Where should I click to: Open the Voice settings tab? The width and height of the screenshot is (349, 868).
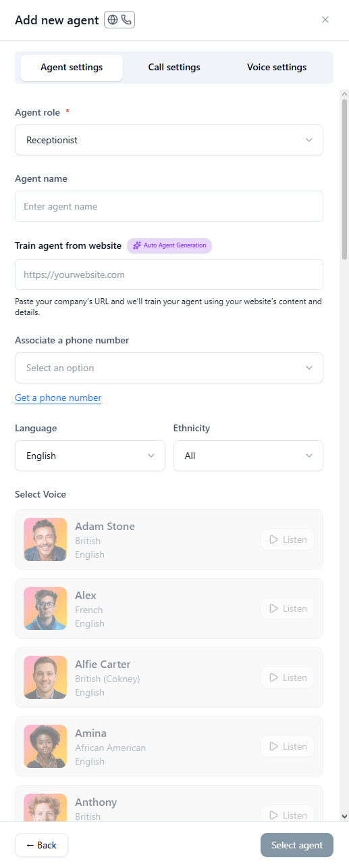tap(277, 68)
